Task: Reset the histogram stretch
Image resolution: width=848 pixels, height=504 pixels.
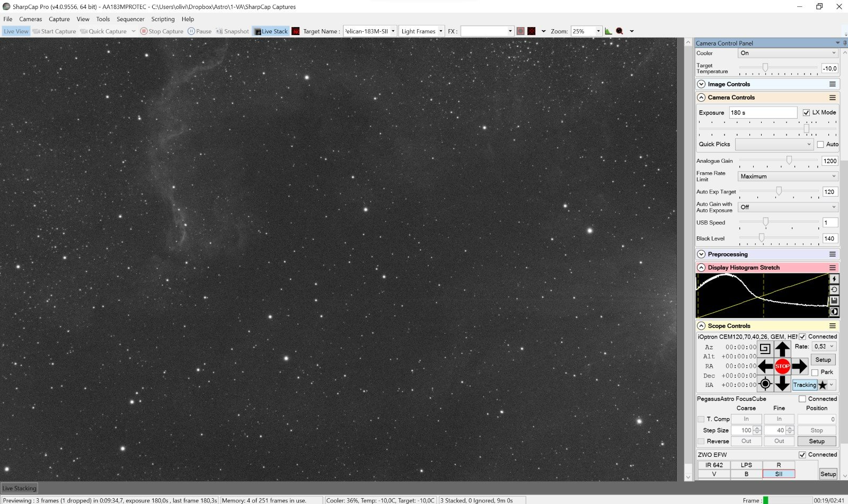Action: tap(834, 290)
